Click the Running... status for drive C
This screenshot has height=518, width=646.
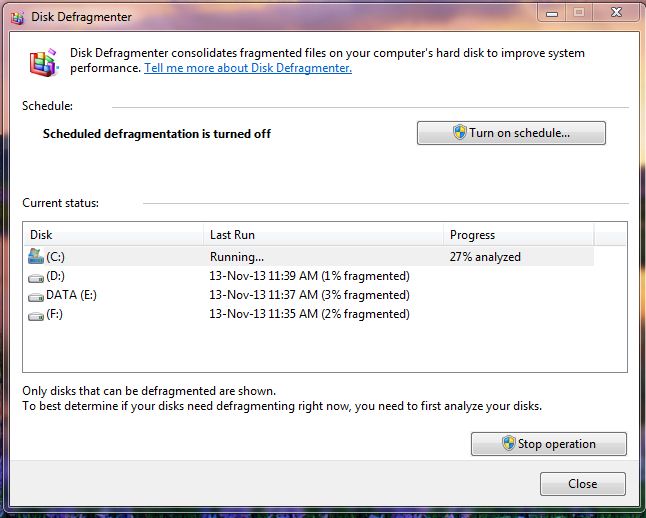[x=236, y=257]
